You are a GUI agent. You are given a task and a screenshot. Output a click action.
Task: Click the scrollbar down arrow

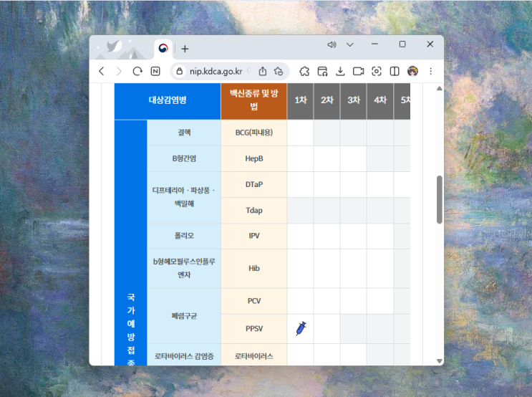[440, 361]
